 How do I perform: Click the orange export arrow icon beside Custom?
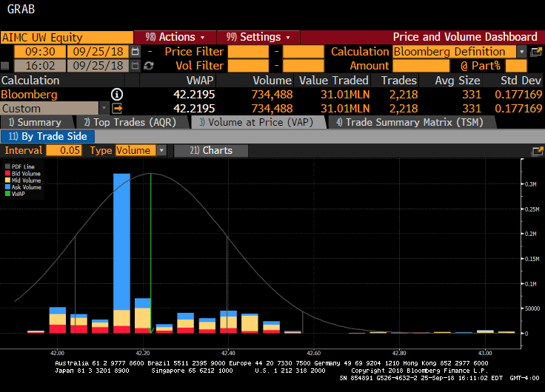[117, 109]
